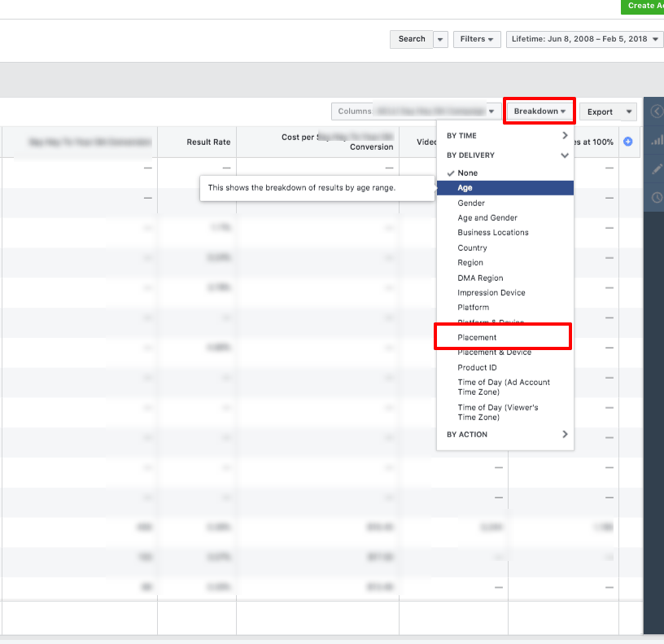Expand the By Action section

[x=505, y=435]
